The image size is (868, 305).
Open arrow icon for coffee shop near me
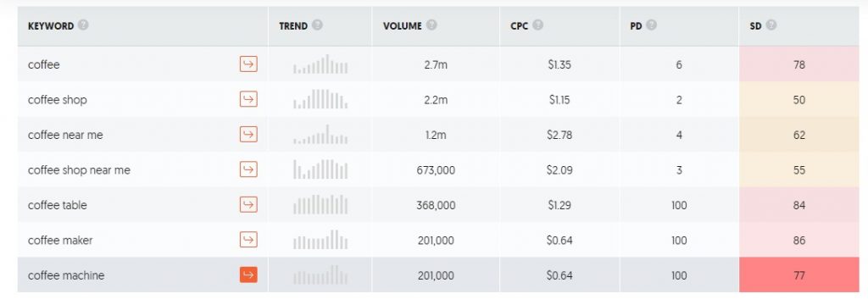pyautogui.click(x=248, y=169)
